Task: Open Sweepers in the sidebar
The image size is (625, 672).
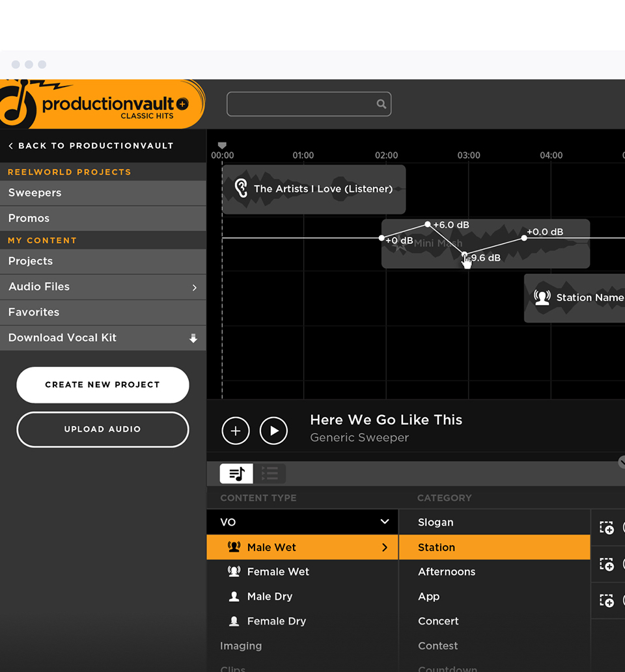Action: click(x=103, y=193)
